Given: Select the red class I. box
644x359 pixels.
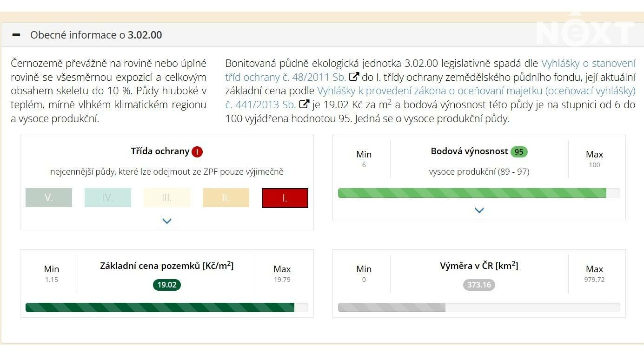Looking at the screenshot, I should click(285, 198).
